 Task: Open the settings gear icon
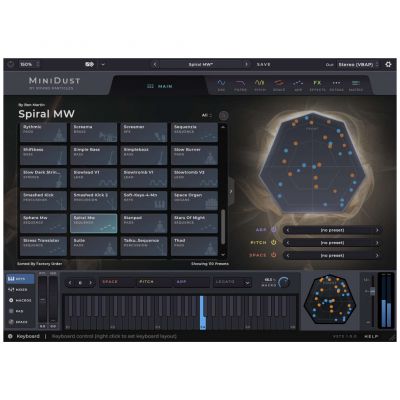tap(388, 64)
